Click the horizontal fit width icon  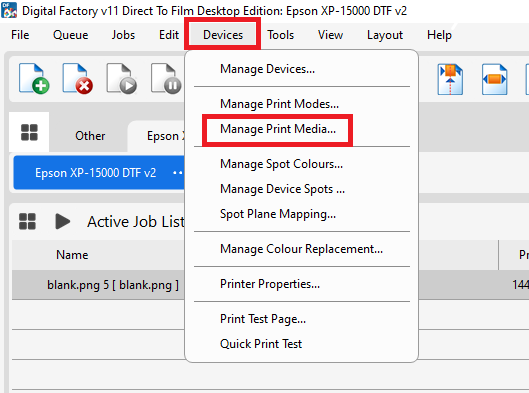494,79
